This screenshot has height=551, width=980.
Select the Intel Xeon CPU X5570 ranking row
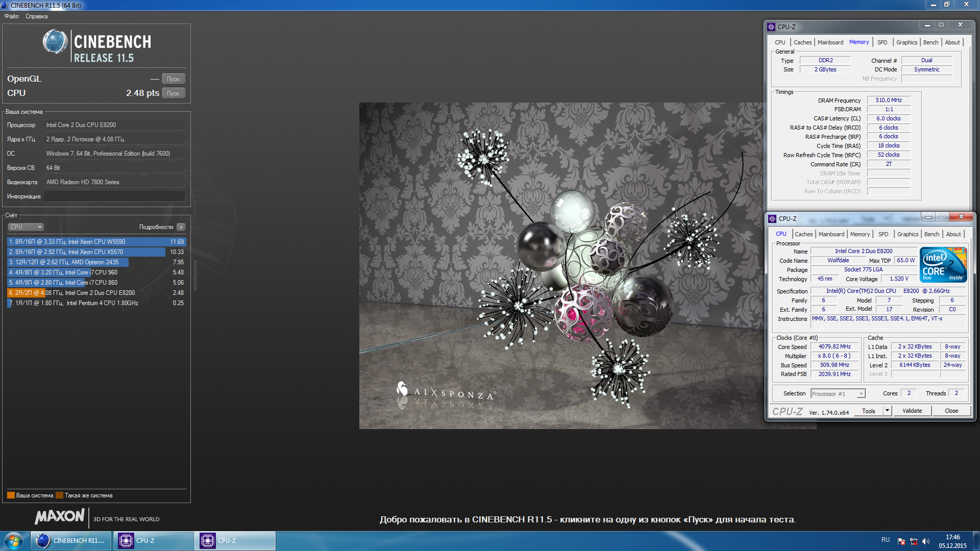(96, 252)
